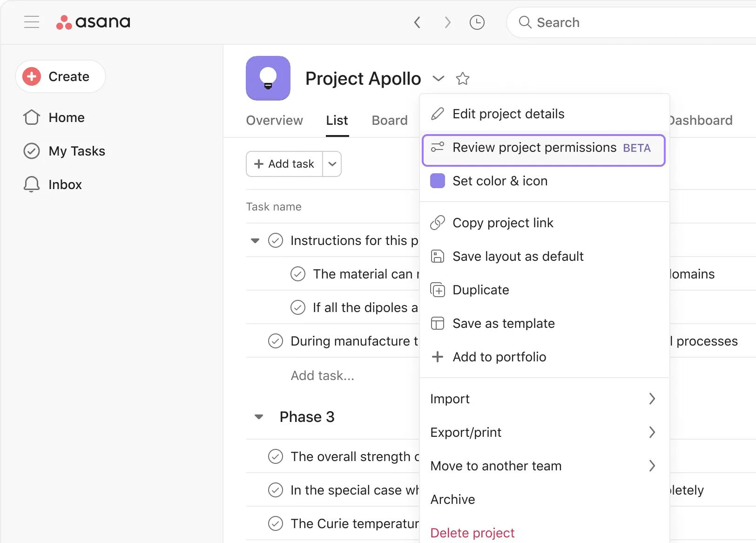Collapse the Phase 3 section
756x543 pixels.
(x=259, y=417)
